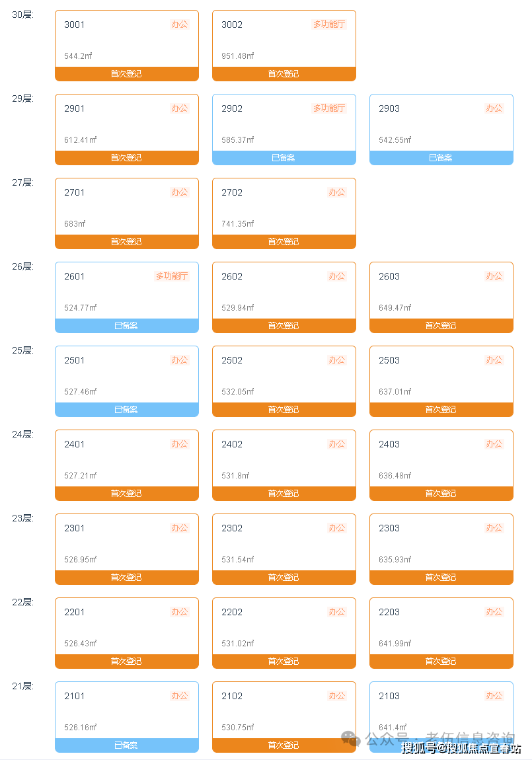Select unit 2301 number label

pyautogui.click(x=75, y=528)
